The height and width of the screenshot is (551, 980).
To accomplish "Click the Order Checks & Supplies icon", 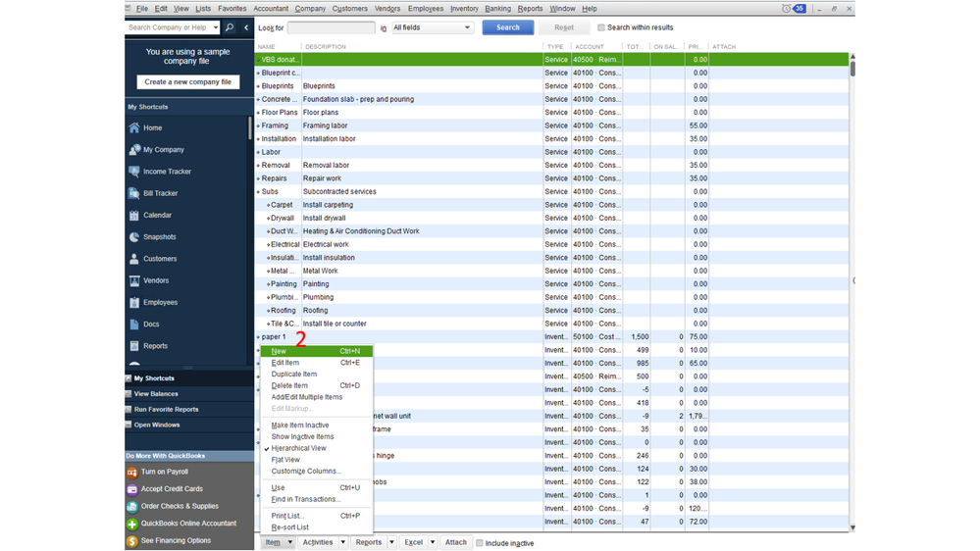I will pos(131,507).
